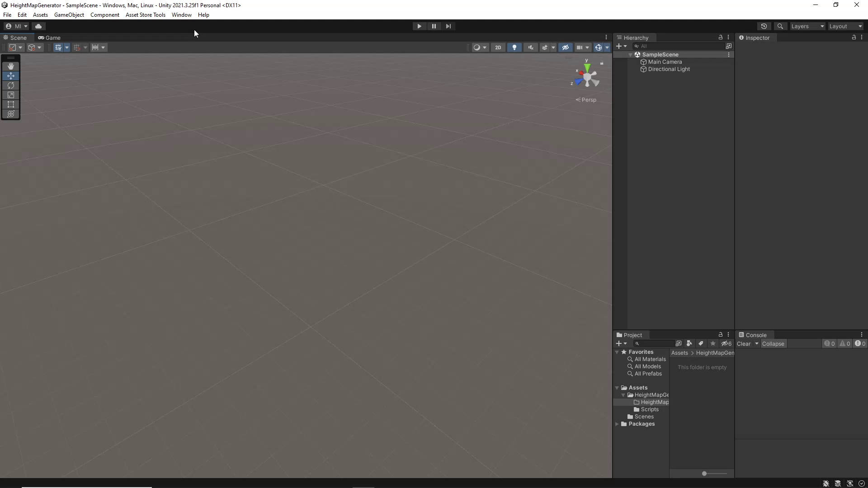Toggle grid snapping button
Viewport: 868px width, 488px height.
(76, 47)
